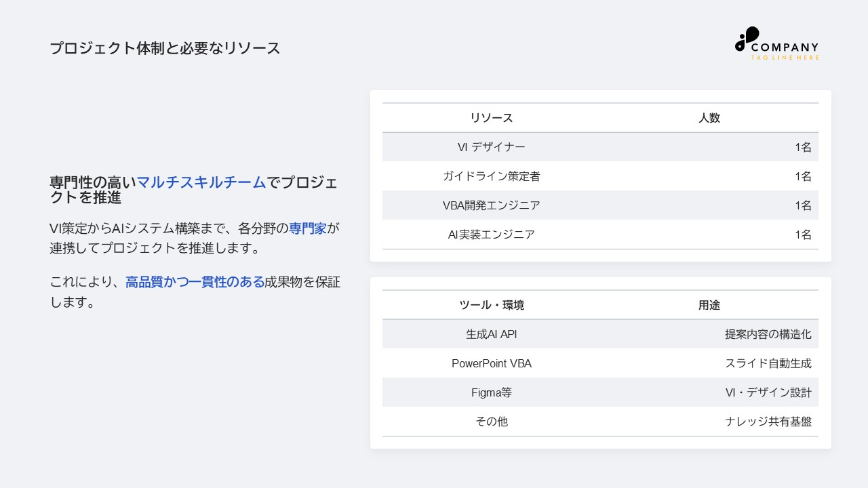Screen dimensions: 868x488
Task: Click the blue 専門家 link
Action: pyautogui.click(x=308, y=228)
